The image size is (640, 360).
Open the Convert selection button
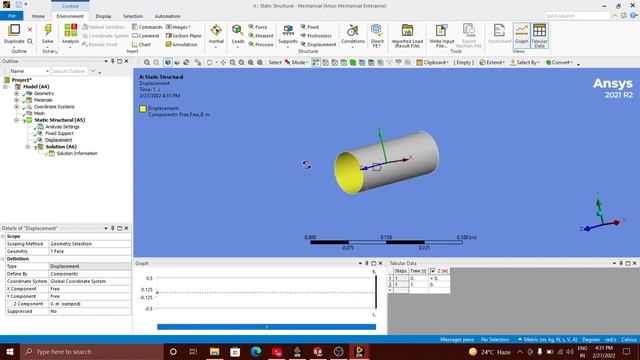[x=559, y=62]
